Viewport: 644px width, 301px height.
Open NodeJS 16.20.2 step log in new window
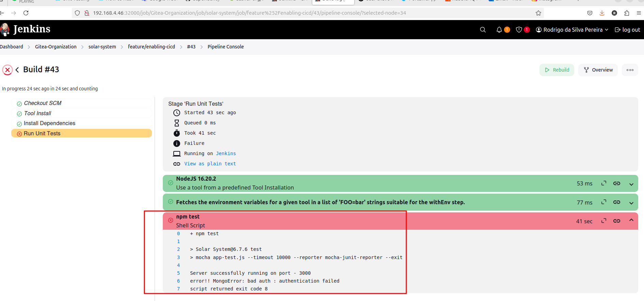coord(604,183)
